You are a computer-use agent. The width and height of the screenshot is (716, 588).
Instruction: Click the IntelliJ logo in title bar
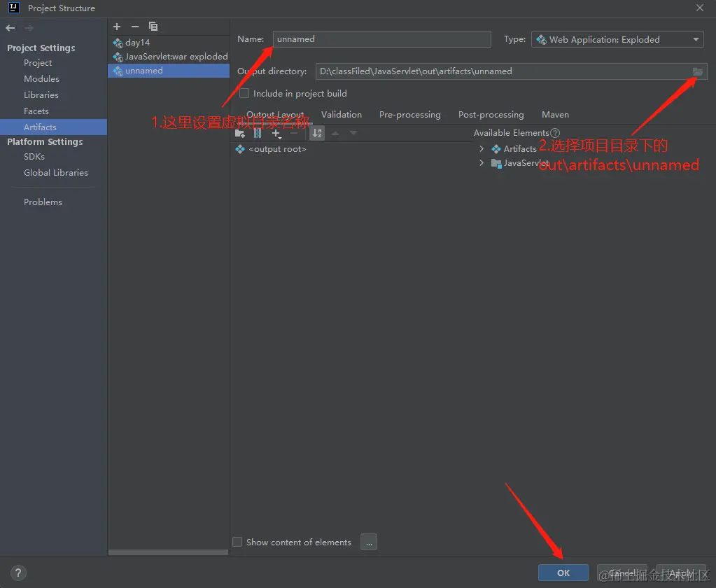(14, 8)
